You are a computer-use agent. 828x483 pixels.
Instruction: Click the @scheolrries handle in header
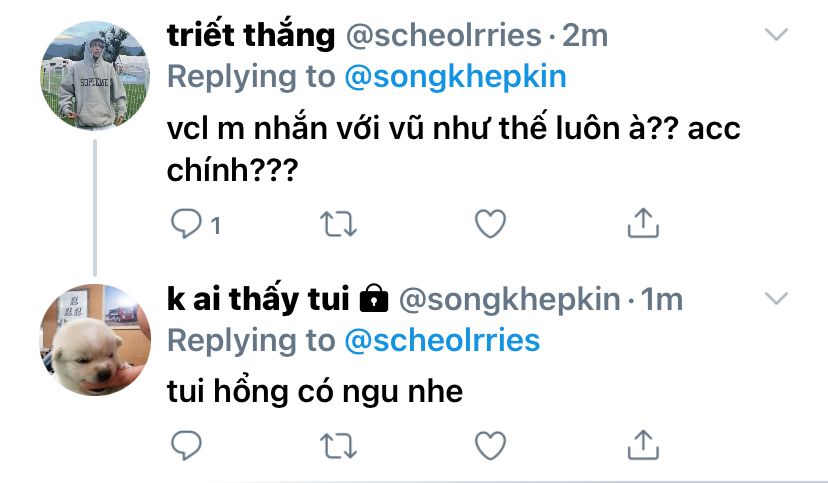444,35
